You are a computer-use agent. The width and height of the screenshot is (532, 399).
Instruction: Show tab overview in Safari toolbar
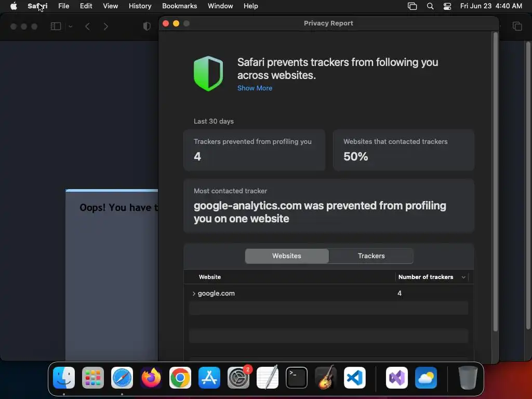click(x=517, y=26)
